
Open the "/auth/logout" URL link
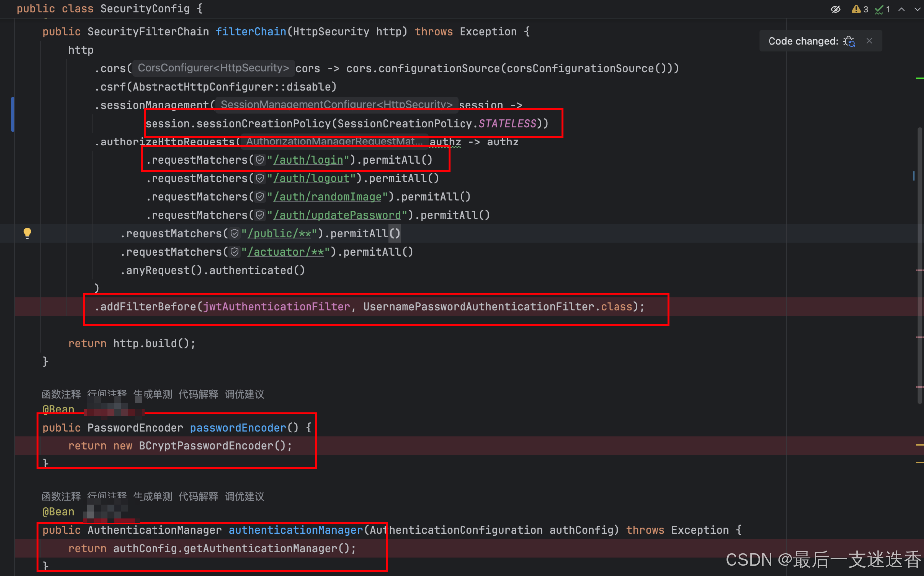click(x=311, y=178)
